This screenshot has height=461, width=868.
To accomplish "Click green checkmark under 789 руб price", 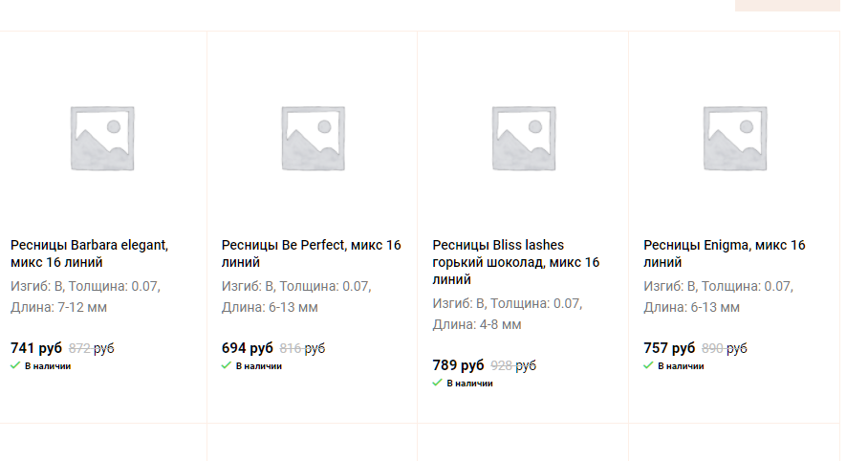I will (x=437, y=383).
